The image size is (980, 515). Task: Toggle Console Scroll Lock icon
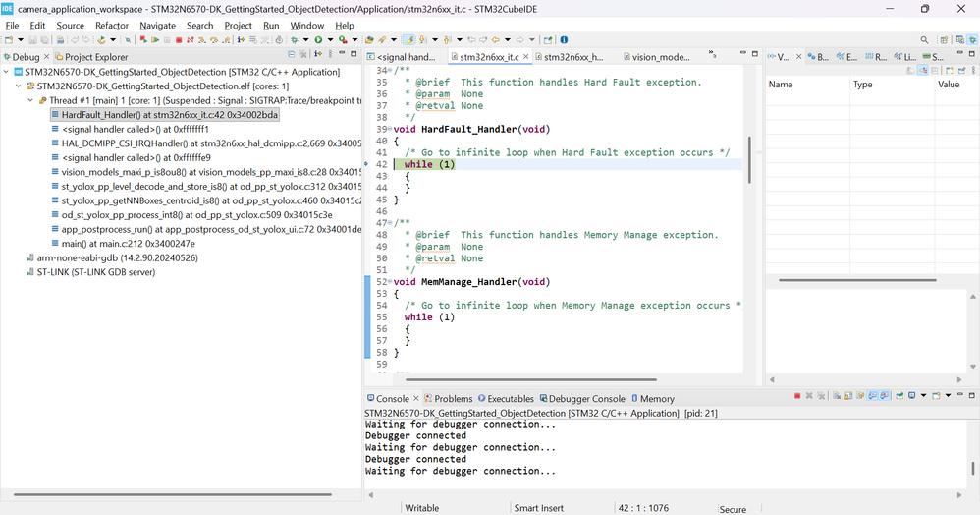pyautogui.click(x=848, y=396)
